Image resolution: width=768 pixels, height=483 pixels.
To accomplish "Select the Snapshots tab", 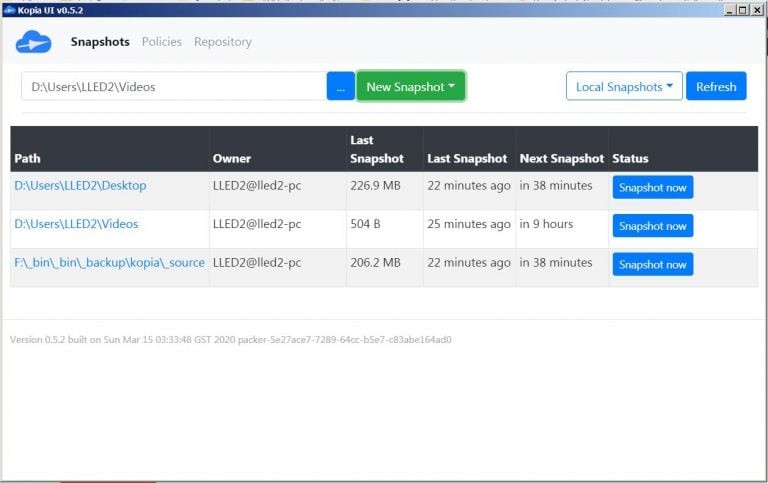I will 100,42.
